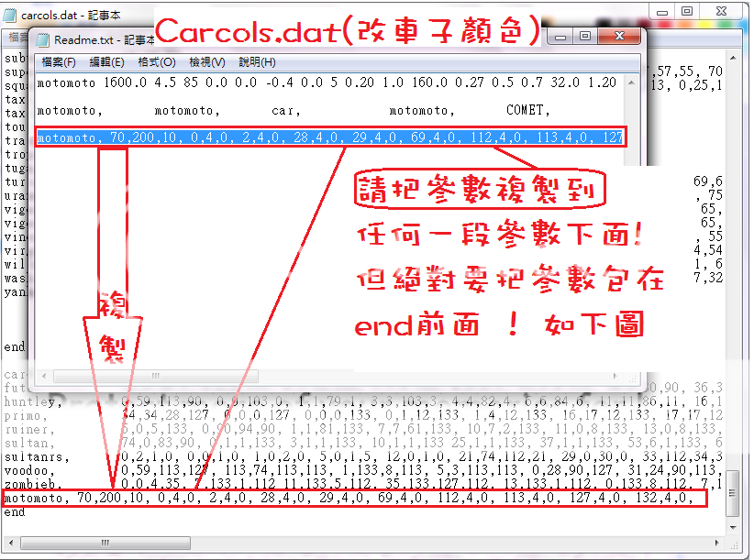754x560 pixels.
Task: Open the 檔案(F) menu in Readme.txt
Action: coord(59,62)
